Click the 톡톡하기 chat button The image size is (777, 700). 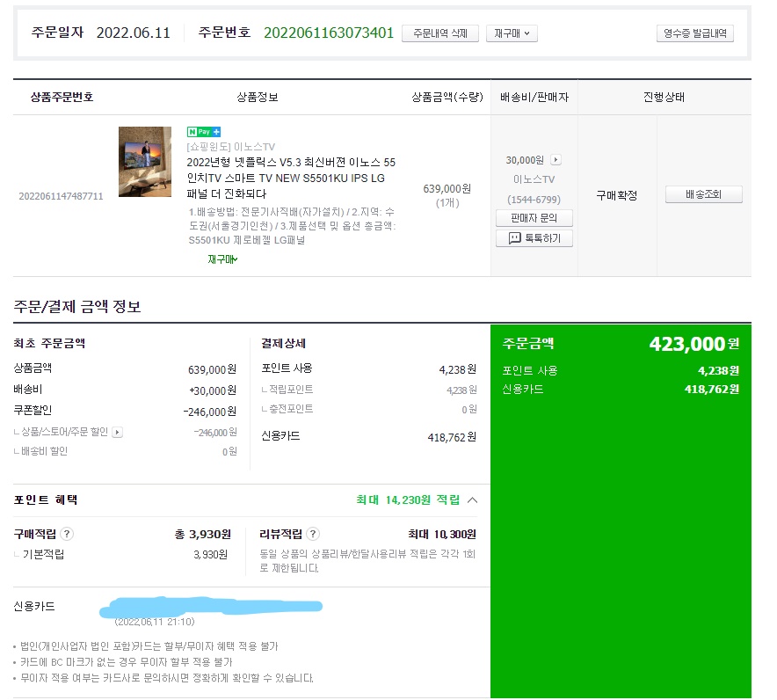(x=534, y=238)
